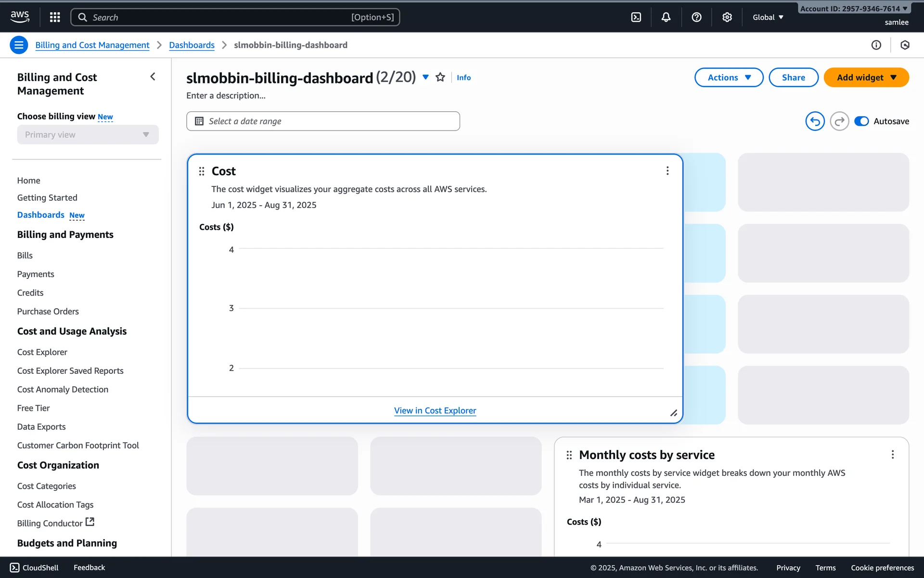Grab the Monthly costs by service drag handle
The width and height of the screenshot is (924, 578).
pos(569,455)
